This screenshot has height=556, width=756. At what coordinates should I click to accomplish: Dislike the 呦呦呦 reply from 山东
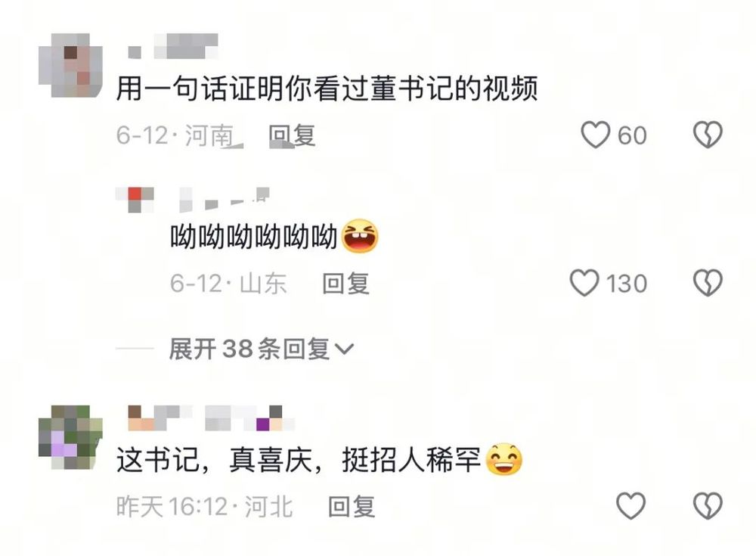coord(708,283)
